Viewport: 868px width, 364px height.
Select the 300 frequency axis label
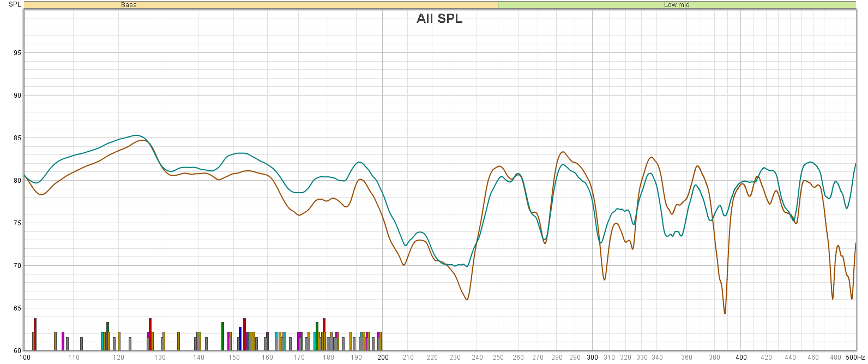coord(592,357)
